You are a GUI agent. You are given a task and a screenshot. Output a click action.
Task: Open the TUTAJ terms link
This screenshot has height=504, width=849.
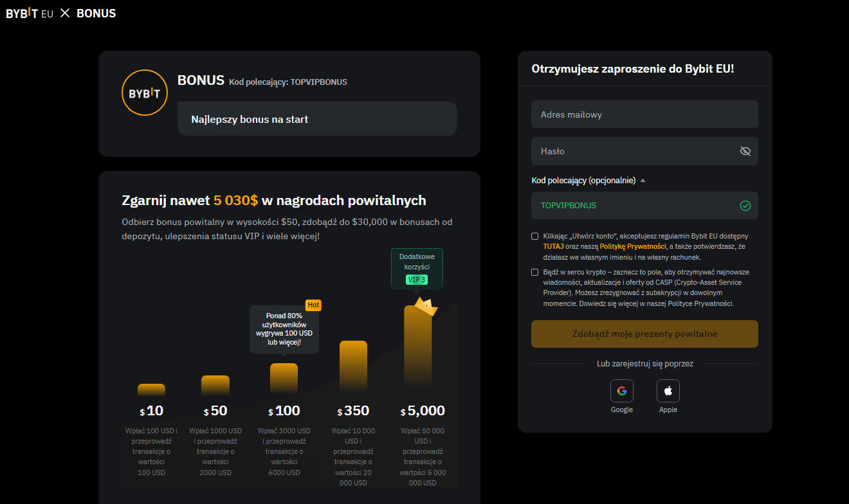click(553, 247)
